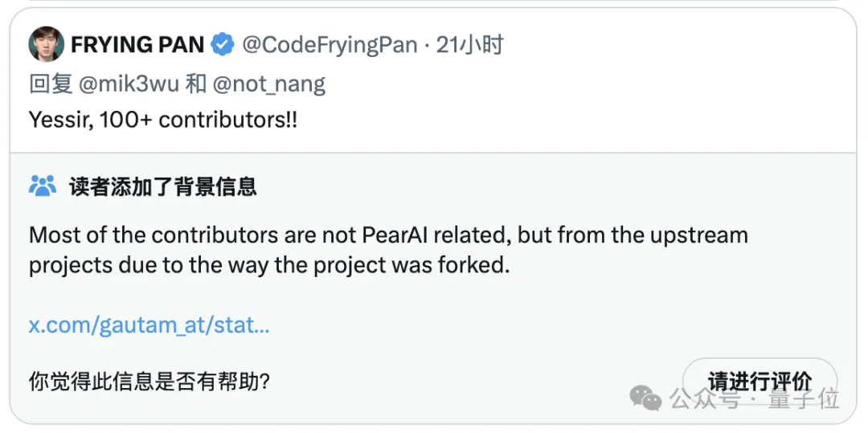Click the blue verified checkmark badge
868x433 pixels.
click(223, 45)
